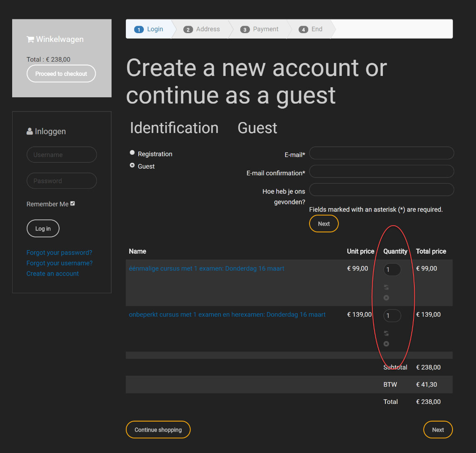Open the Forgot your password link
476x453 pixels.
click(x=59, y=253)
